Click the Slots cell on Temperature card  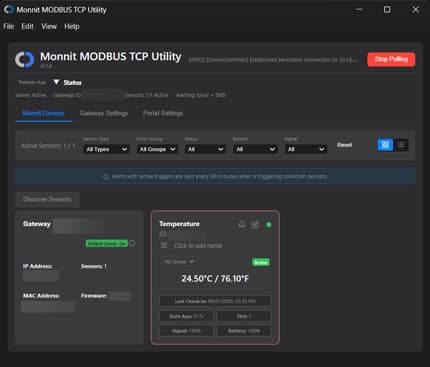pos(244,316)
